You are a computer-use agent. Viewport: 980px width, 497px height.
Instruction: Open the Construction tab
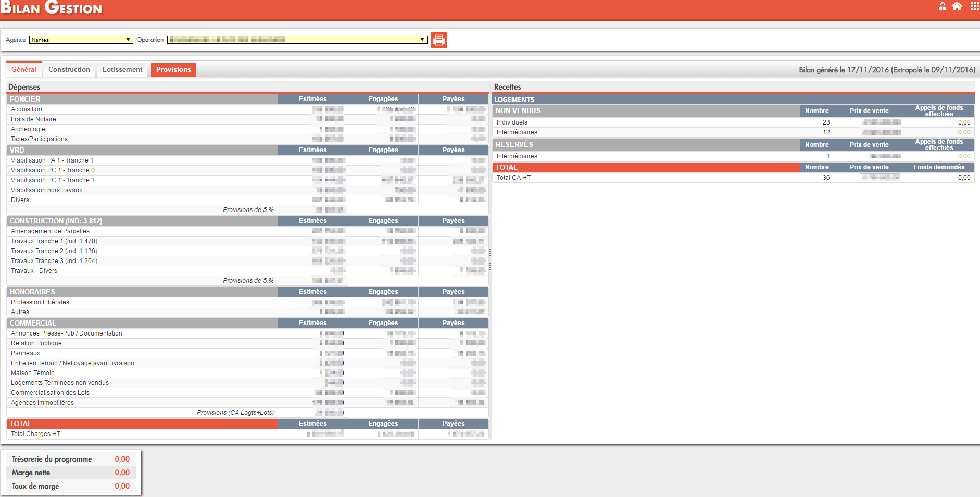(69, 70)
